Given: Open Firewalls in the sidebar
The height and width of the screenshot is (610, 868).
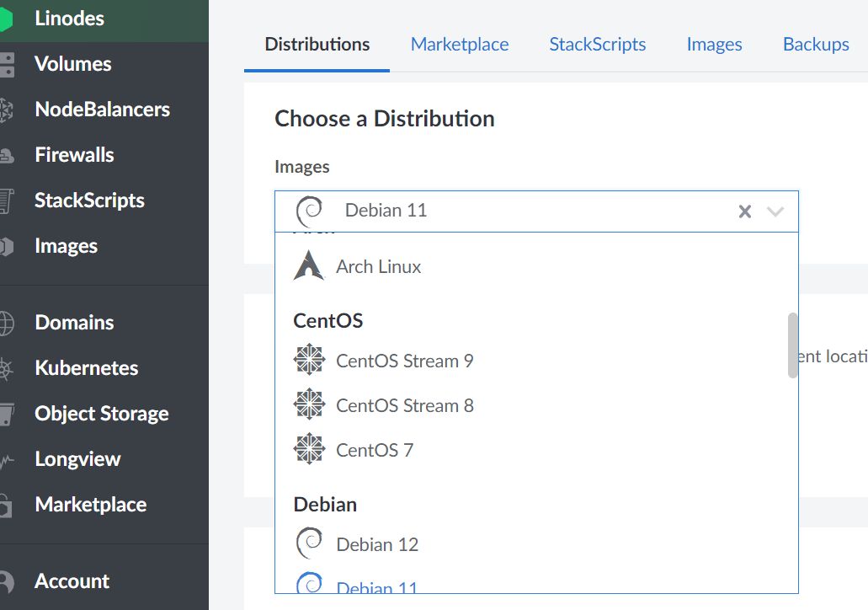Looking at the screenshot, I should click(x=74, y=155).
